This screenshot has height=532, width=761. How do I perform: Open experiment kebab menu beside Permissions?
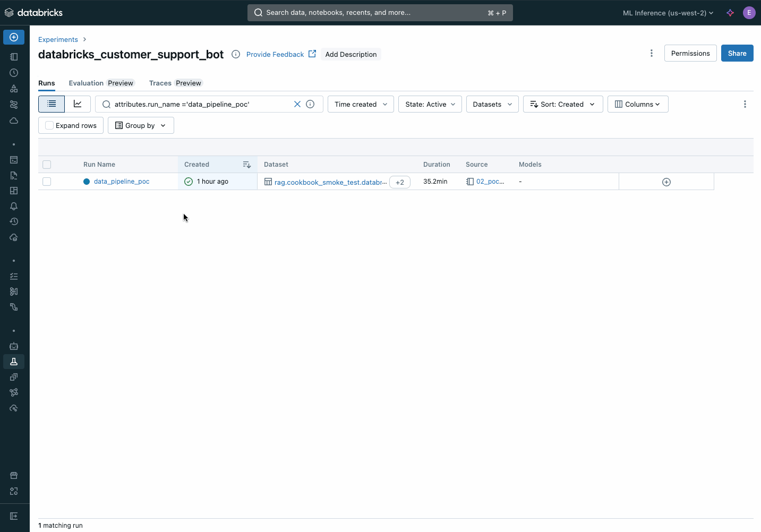(652, 53)
